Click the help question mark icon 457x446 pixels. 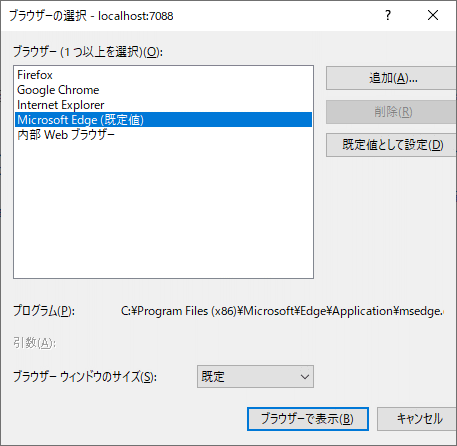click(388, 15)
